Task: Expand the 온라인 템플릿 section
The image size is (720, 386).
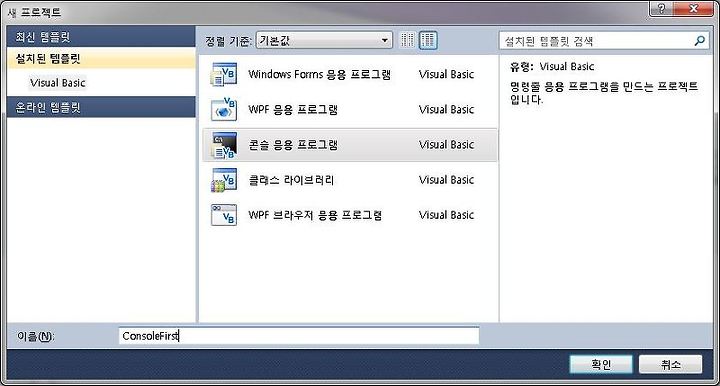Action: tap(101, 107)
